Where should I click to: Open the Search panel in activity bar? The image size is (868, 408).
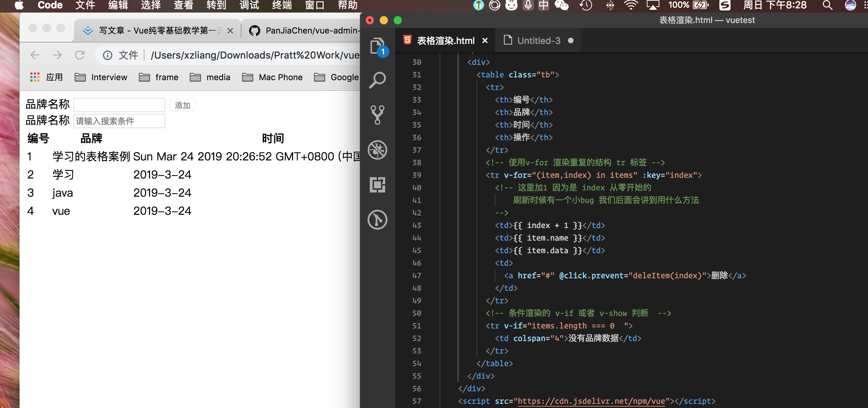click(x=377, y=80)
